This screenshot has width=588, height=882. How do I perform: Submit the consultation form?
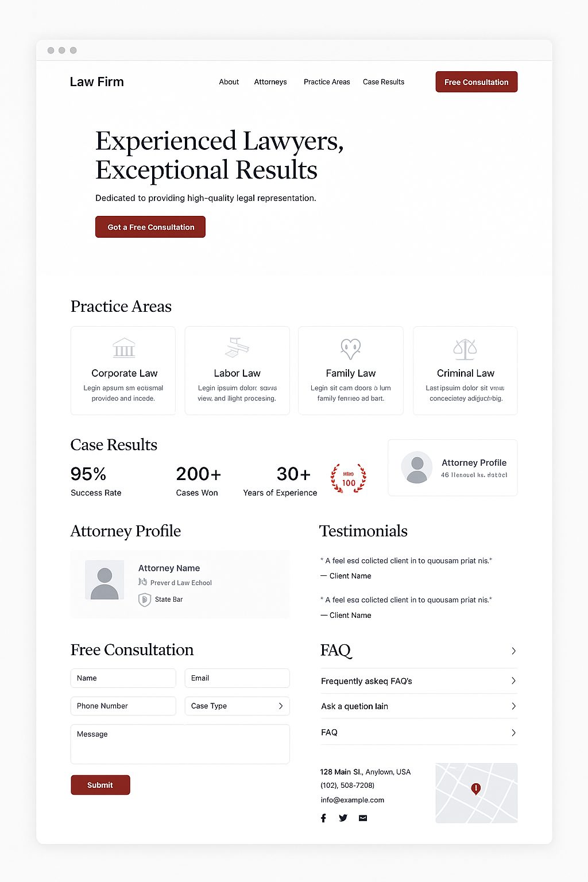[100, 785]
